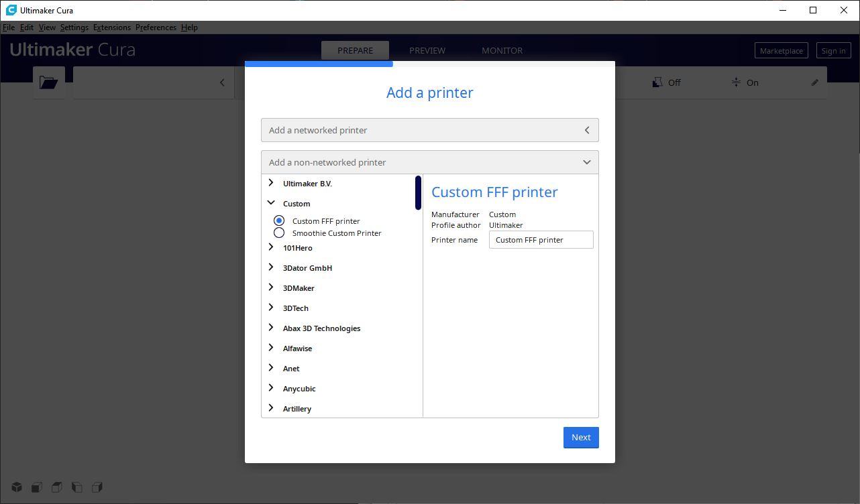This screenshot has width=860, height=504.
Task: Click the collapse arrow beside the printer selector
Action: pyautogui.click(x=222, y=82)
